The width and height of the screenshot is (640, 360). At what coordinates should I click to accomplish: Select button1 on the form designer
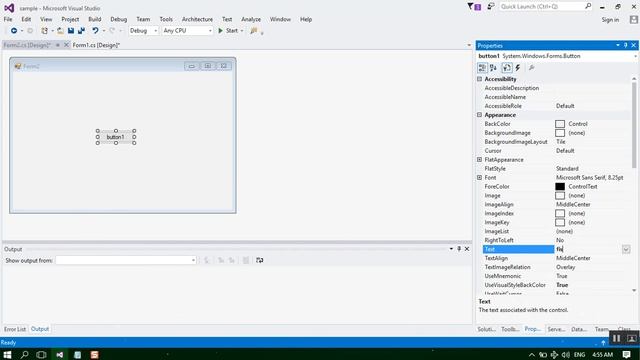[x=116, y=137]
